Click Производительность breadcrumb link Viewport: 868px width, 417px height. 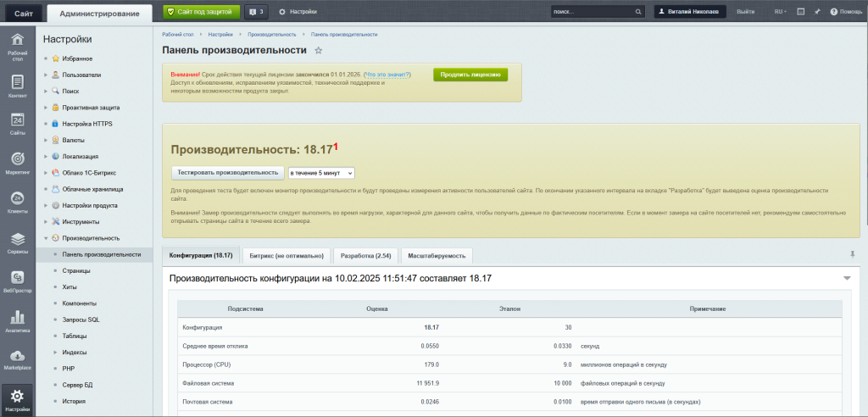point(272,35)
